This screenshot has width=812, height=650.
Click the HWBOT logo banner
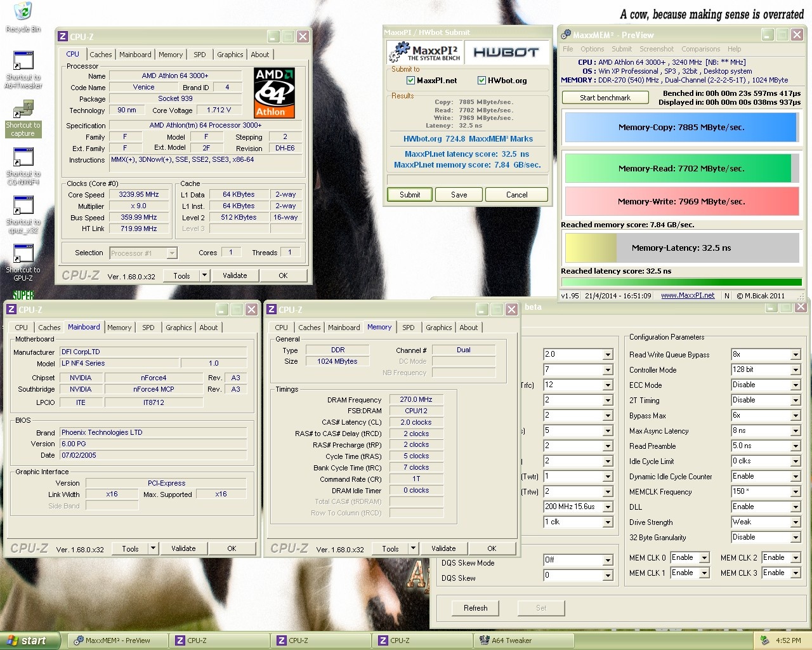pos(506,52)
